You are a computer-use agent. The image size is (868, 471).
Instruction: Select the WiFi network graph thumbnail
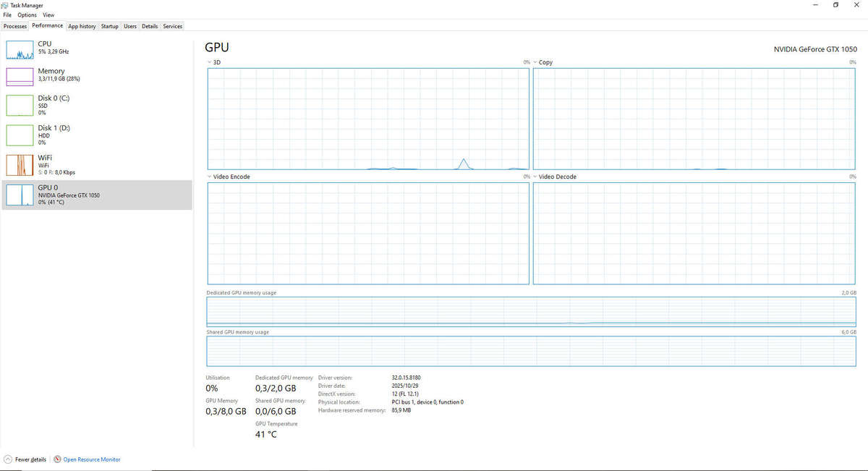[20, 166]
